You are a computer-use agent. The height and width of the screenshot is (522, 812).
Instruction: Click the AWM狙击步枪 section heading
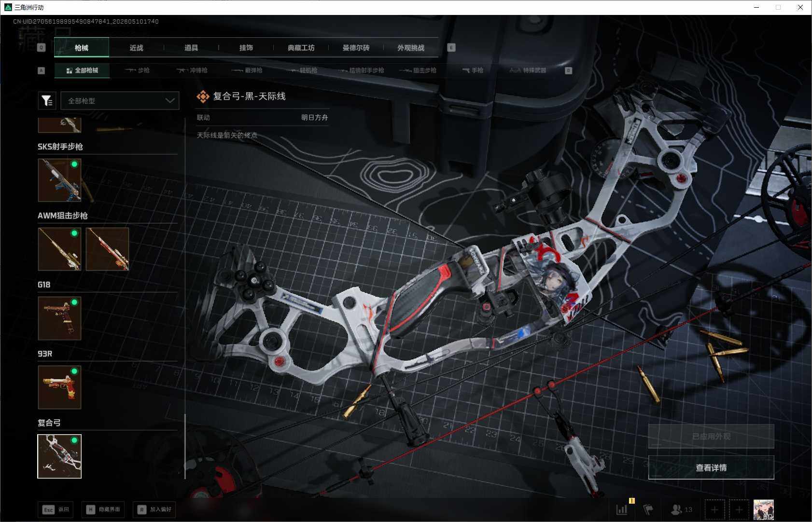coord(63,216)
